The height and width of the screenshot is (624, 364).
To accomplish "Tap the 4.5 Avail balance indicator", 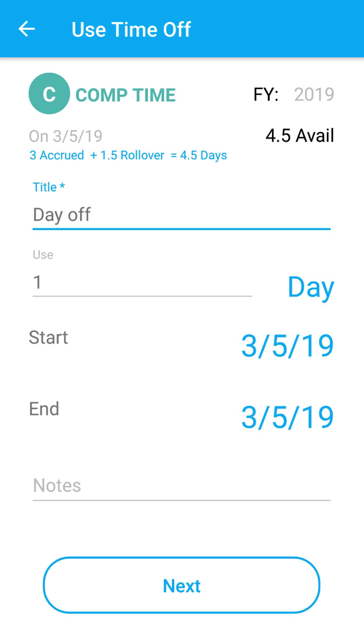I will 299,136.
